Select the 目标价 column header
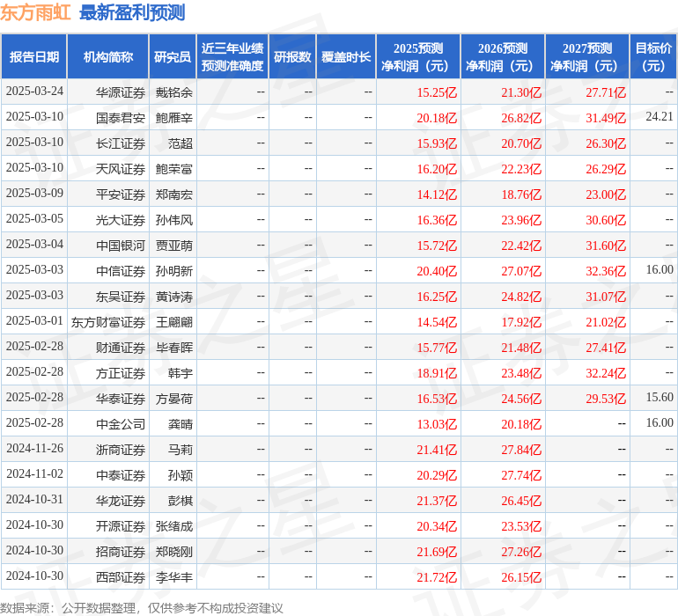The height and width of the screenshot is (616, 678). (653, 57)
